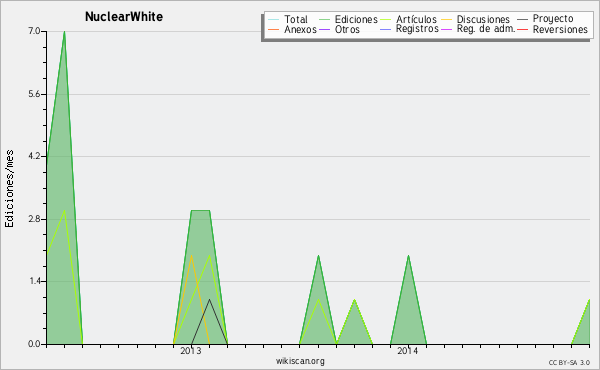Select the Artículos legend entry

pos(409,19)
